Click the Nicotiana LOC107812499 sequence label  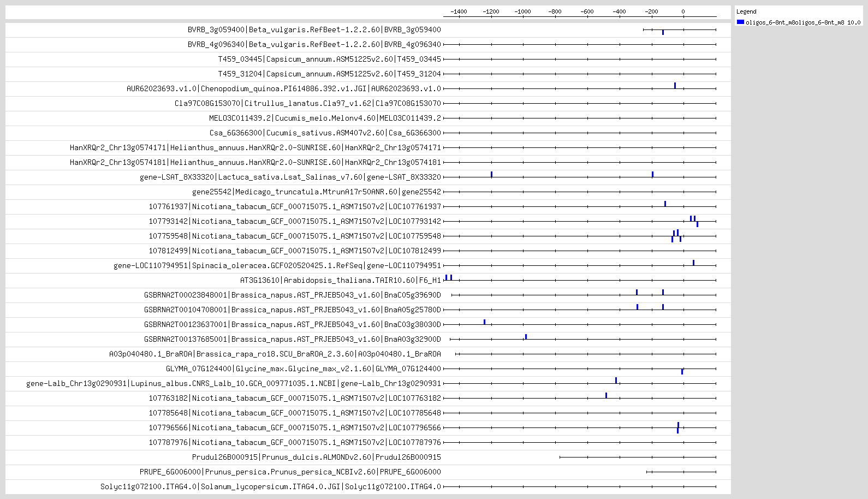tap(295, 251)
